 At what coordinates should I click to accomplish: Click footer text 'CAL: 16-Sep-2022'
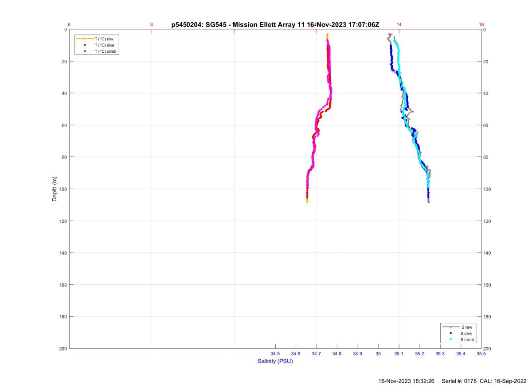pos(503,381)
